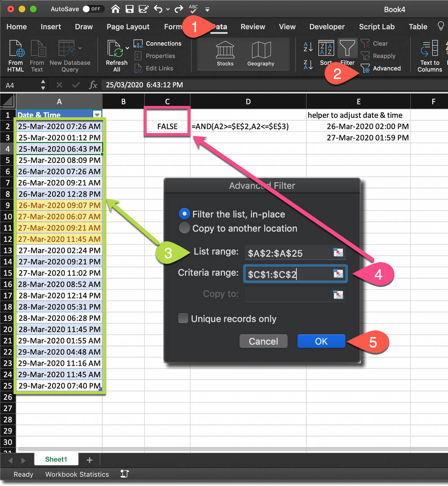
Task: Switch to the Insert tab
Action: pyautogui.click(x=51, y=26)
